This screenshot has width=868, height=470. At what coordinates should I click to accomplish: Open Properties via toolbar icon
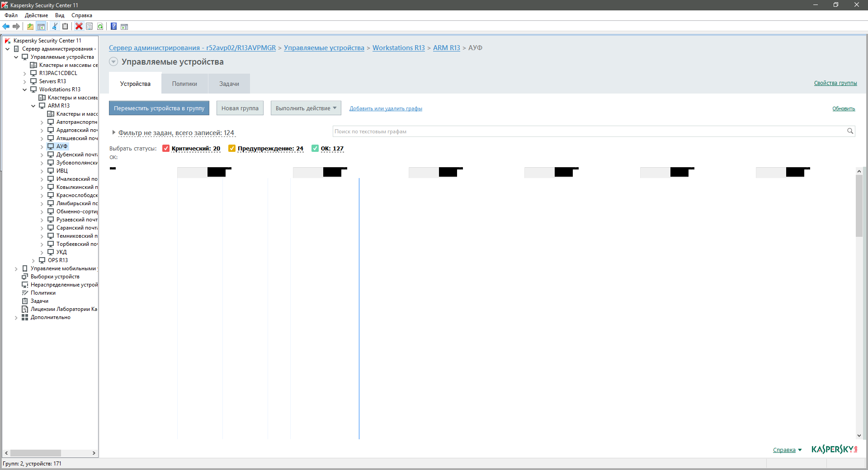[x=90, y=26]
